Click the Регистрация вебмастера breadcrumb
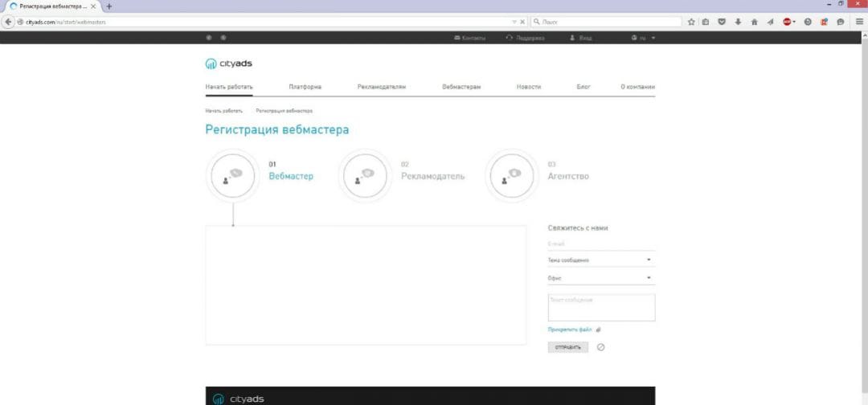868x405 pixels. 285,111
